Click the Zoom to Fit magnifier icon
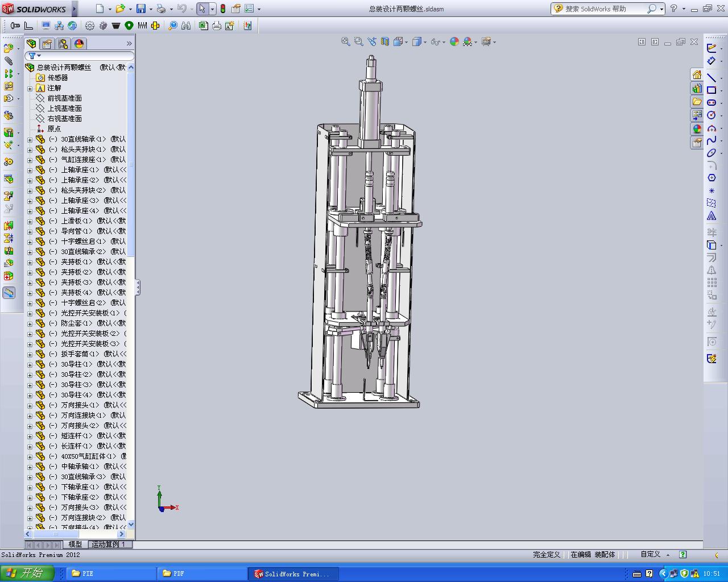The image size is (728, 582). tap(345, 41)
